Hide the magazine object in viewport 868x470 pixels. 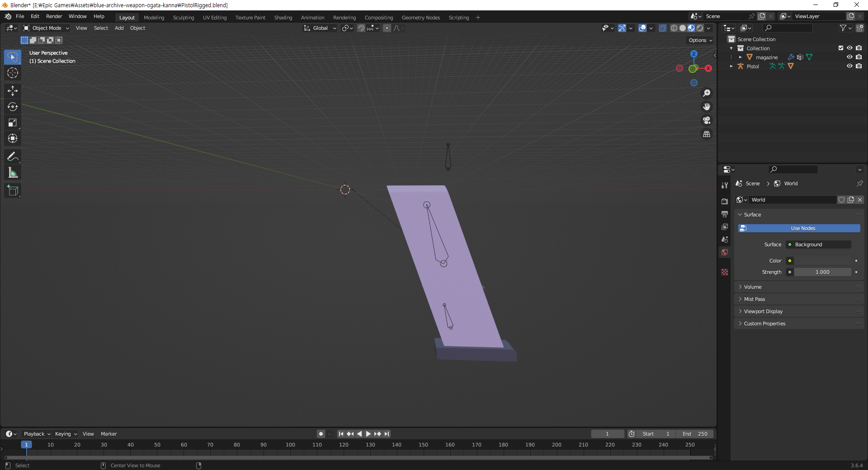(x=849, y=57)
